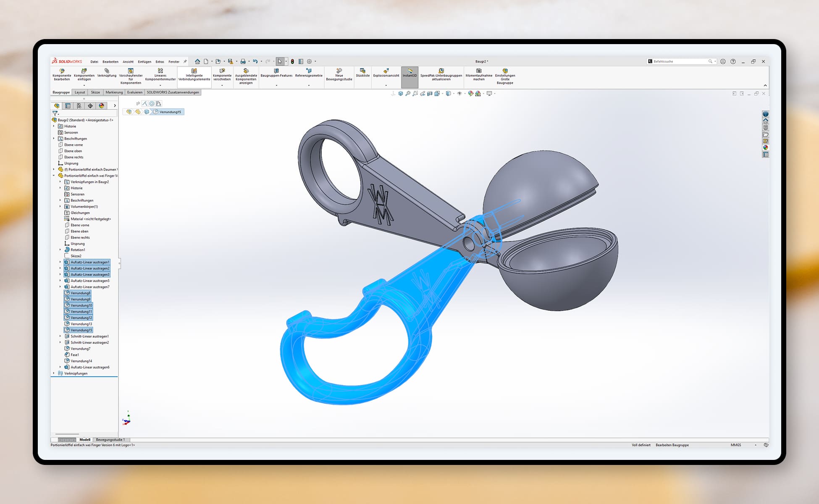Click Ausgeblendete Komponenten anzeigen
The image size is (819, 504).
click(x=246, y=76)
